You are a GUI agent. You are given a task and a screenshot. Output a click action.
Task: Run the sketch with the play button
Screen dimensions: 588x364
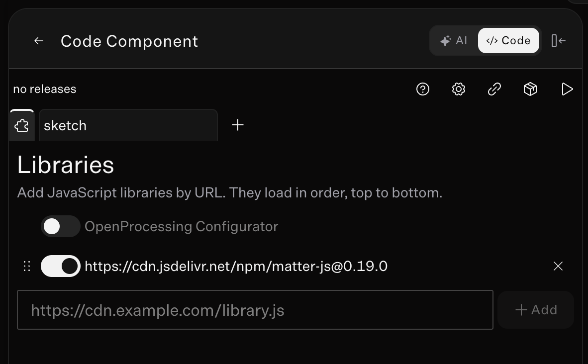(x=567, y=89)
